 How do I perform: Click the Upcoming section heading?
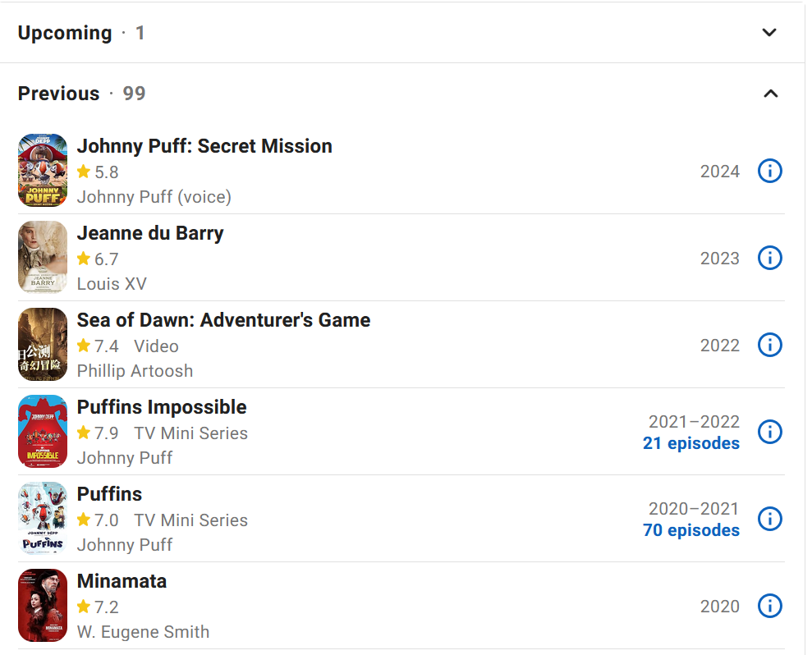(65, 33)
